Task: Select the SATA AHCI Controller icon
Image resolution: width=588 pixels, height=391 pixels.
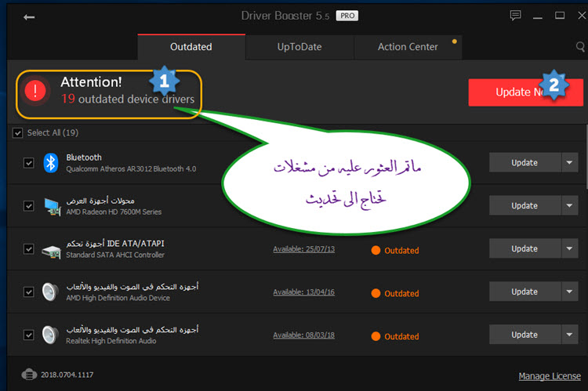Action: 52,252
